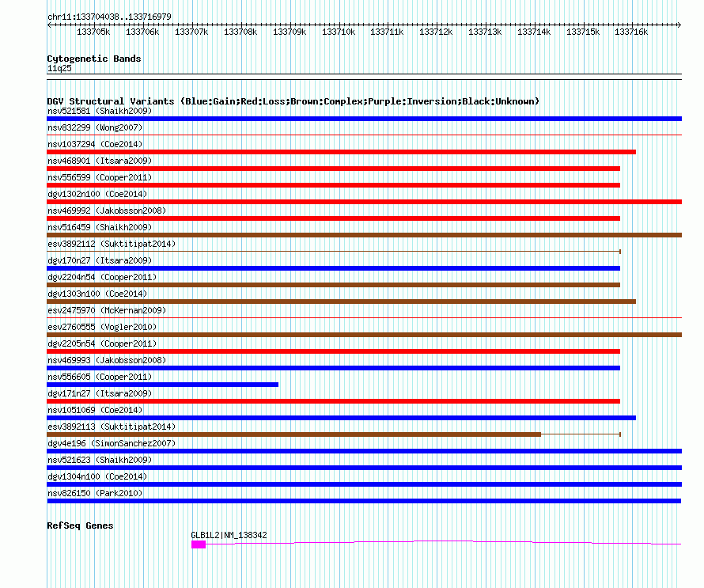
Task: Click the 133705k ruler tick label
Action: point(93,32)
